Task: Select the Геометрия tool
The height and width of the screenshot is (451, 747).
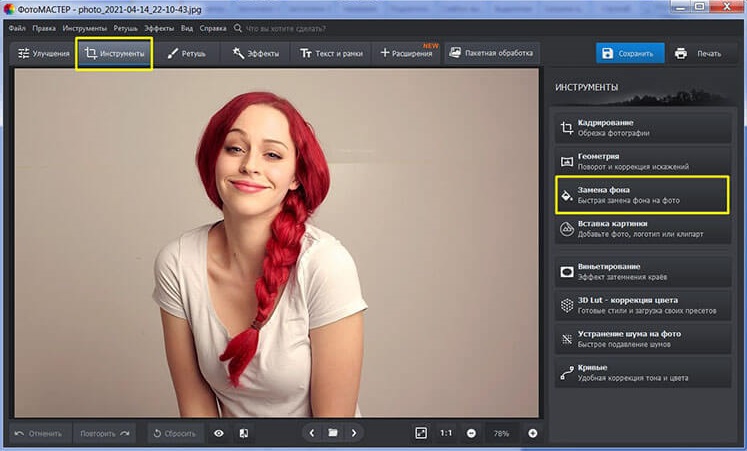Action: 641,160
